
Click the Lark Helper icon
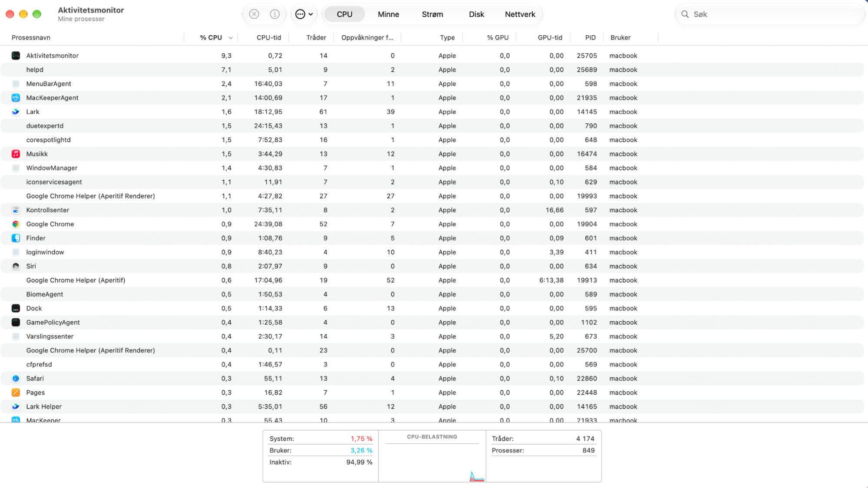tap(16, 406)
